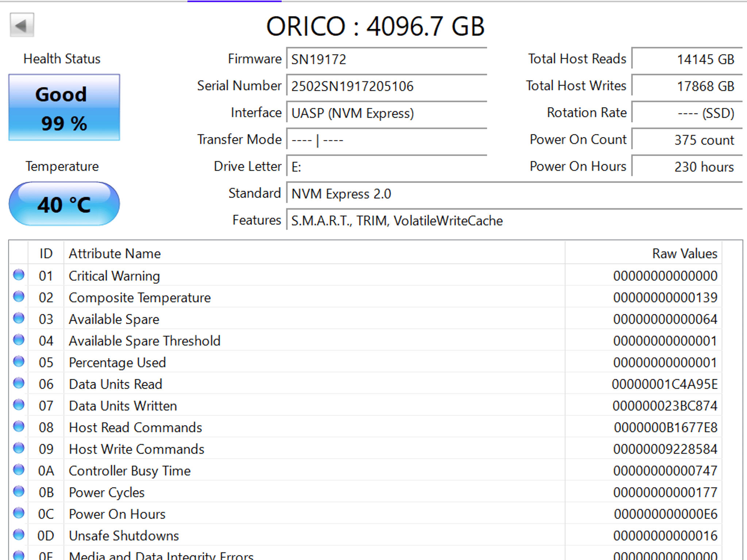This screenshot has height=560, width=747.
Task: Select the Power On Hours attribute in row 0C
Action: click(117, 514)
